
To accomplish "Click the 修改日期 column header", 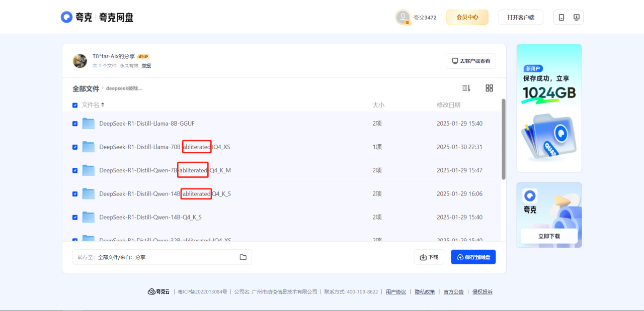I will pyautogui.click(x=448, y=105).
